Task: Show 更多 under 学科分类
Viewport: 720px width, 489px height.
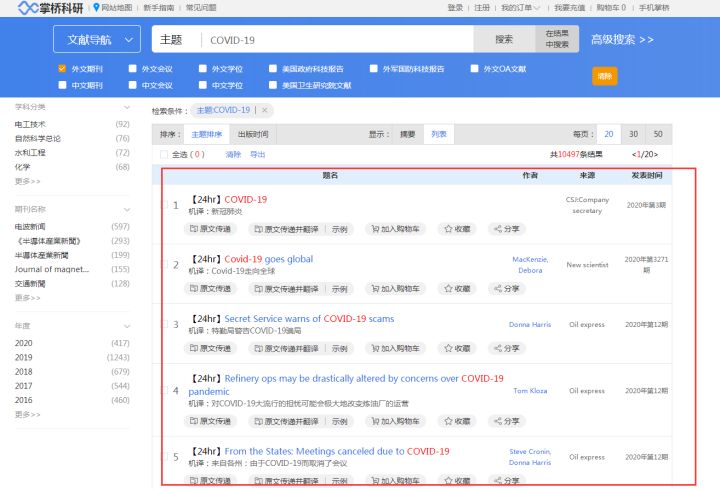Action: (x=28, y=181)
